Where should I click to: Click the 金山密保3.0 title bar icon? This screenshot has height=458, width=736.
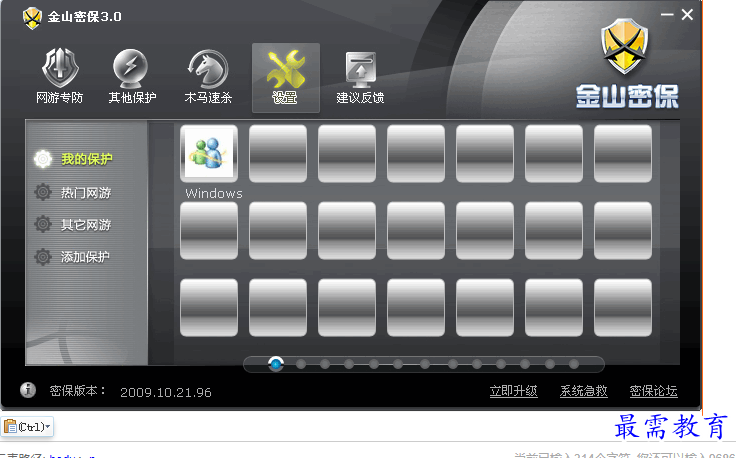pyautogui.click(x=32, y=18)
